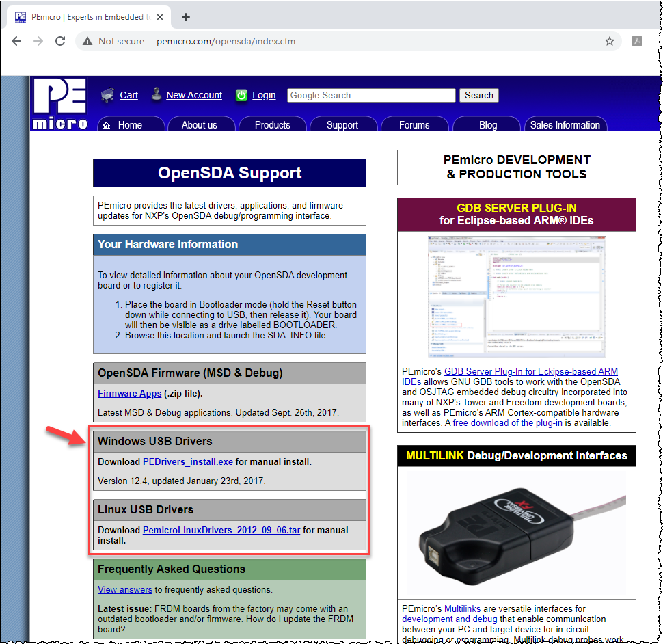This screenshot has height=644, width=663.
Task: Click the 'Latest MSD & Debug applications' text line
Action: 218,412
